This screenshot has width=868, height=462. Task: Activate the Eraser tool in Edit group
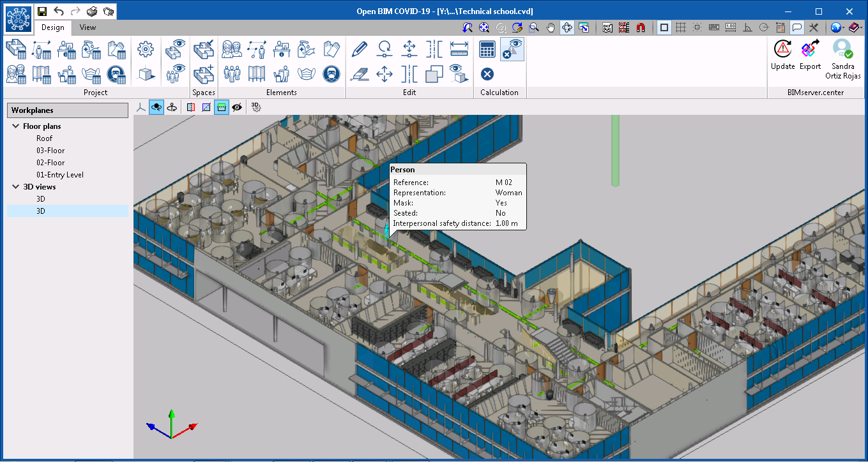[358, 74]
